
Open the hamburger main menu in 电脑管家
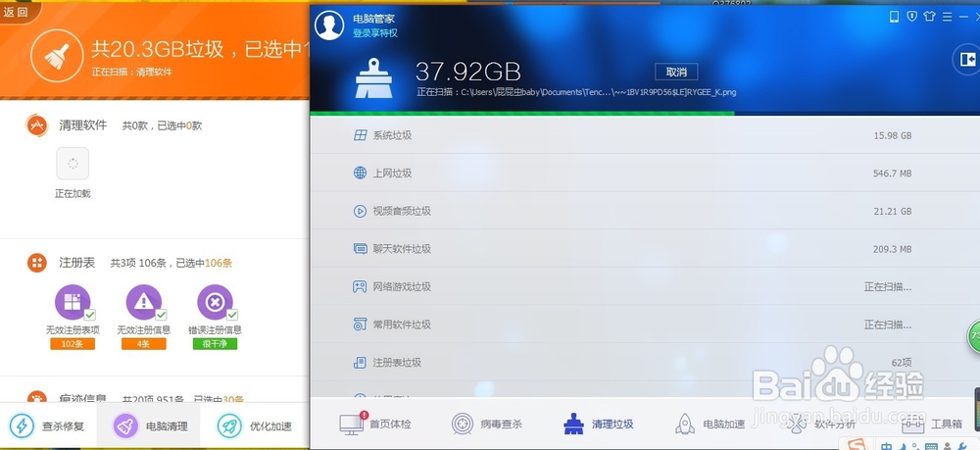pos(947,17)
